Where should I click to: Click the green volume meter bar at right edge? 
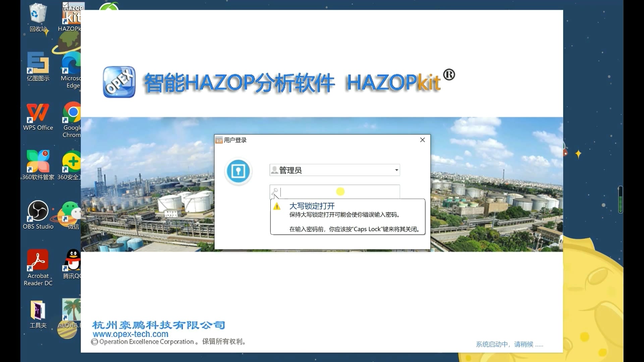tap(621, 200)
